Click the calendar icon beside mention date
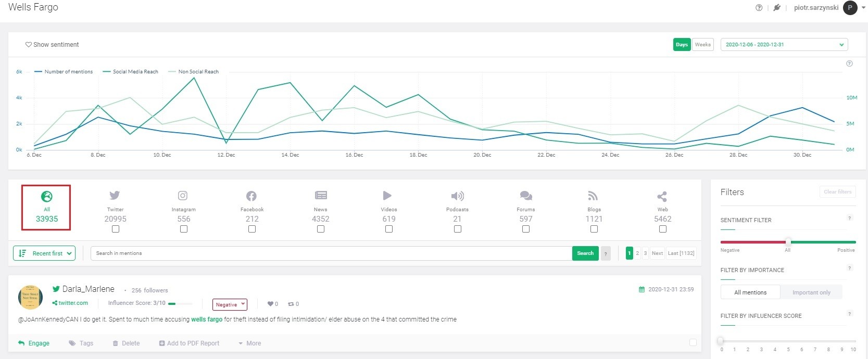This screenshot has height=359, width=868. click(x=641, y=289)
